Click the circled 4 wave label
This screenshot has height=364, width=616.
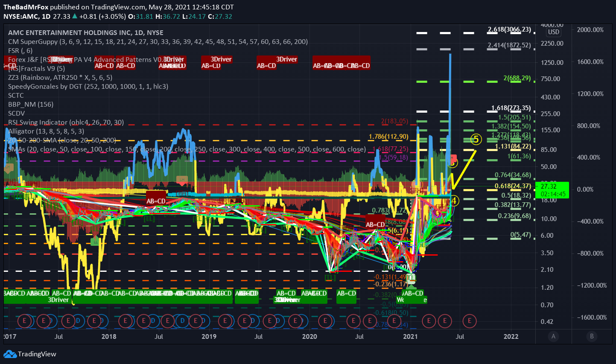(x=454, y=201)
